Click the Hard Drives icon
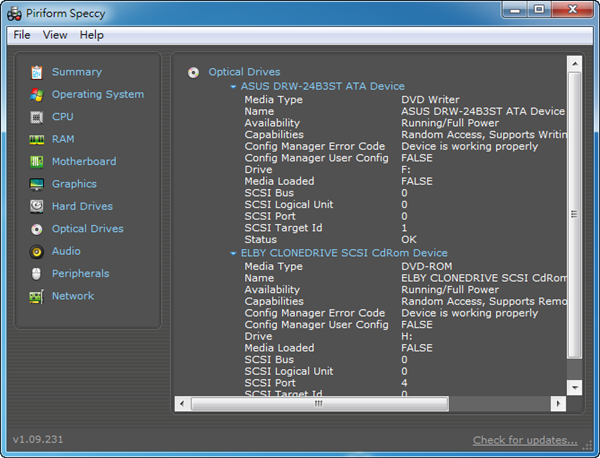This screenshot has width=600, height=458. coord(37,207)
